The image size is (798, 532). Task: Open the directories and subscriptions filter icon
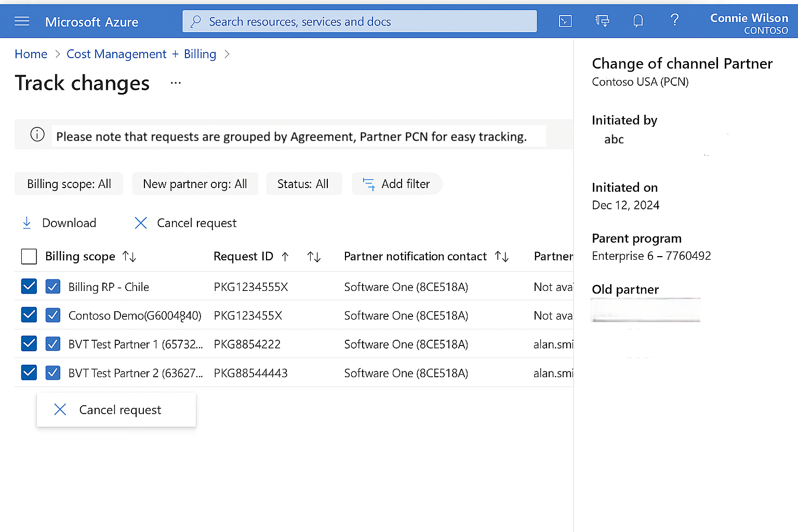click(602, 21)
